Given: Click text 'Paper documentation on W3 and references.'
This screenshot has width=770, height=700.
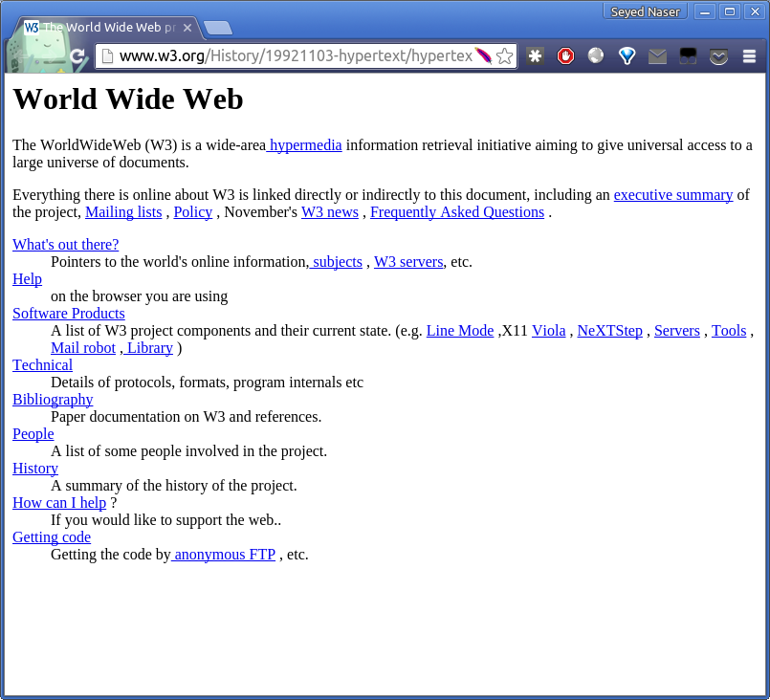Looking at the screenshot, I should coord(187,417).
